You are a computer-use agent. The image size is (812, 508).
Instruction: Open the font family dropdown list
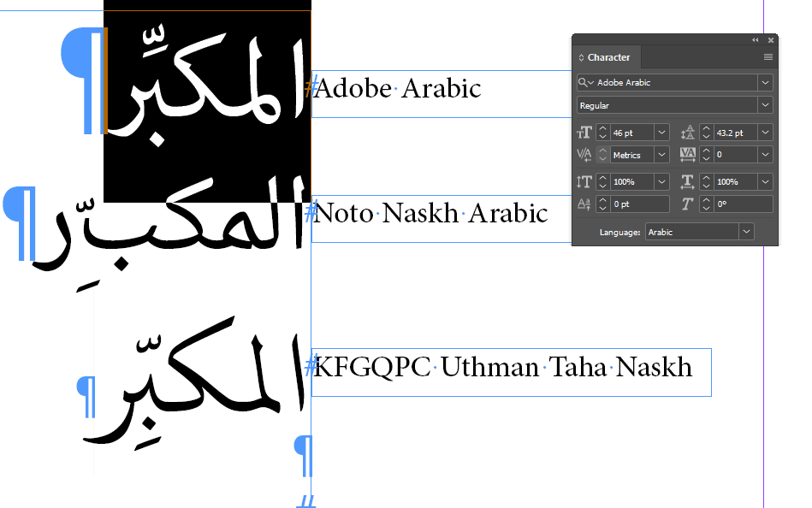coord(766,82)
